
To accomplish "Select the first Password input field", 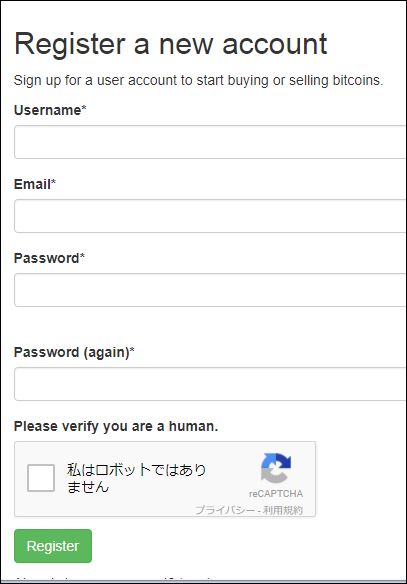I will 210,290.
